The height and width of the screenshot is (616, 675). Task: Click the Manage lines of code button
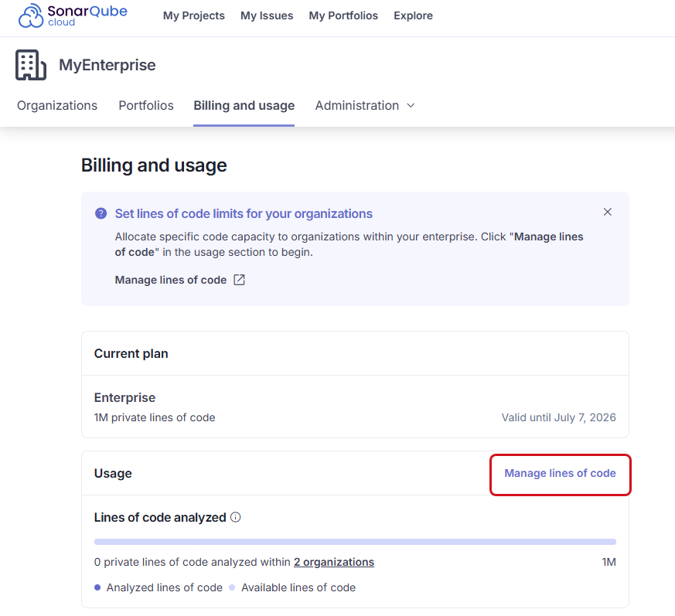tap(560, 472)
